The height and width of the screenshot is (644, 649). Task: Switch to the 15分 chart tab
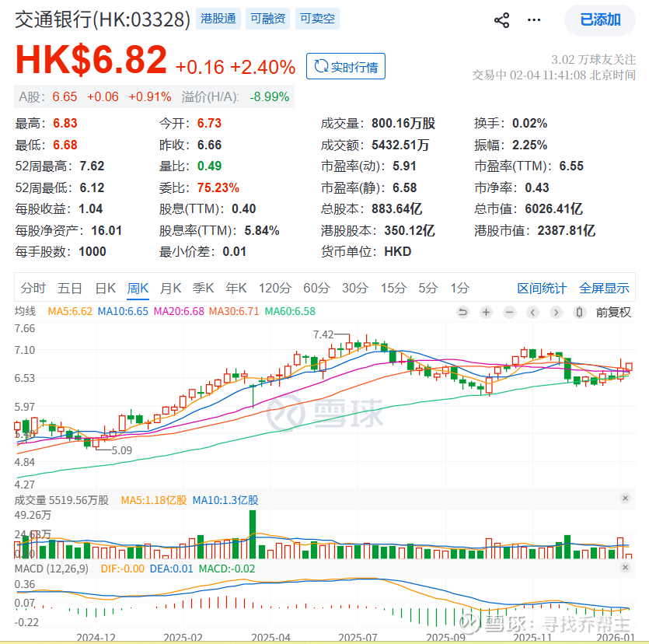point(393,288)
